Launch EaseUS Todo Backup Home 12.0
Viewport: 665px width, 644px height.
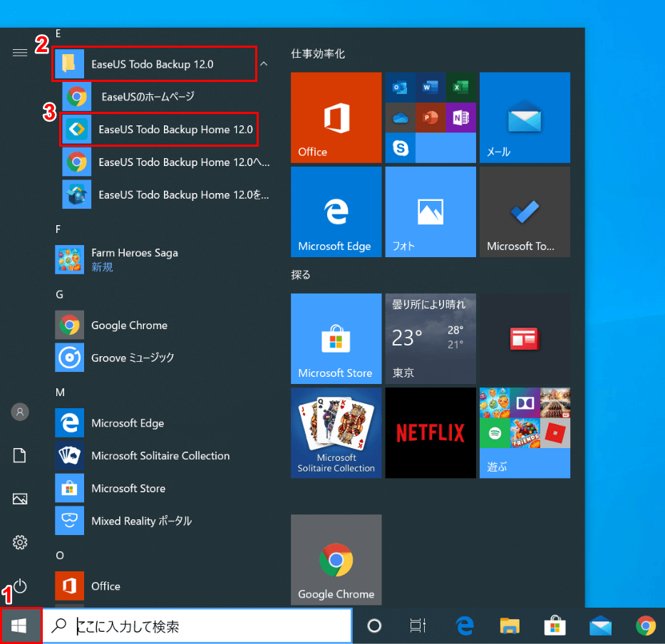160,130
